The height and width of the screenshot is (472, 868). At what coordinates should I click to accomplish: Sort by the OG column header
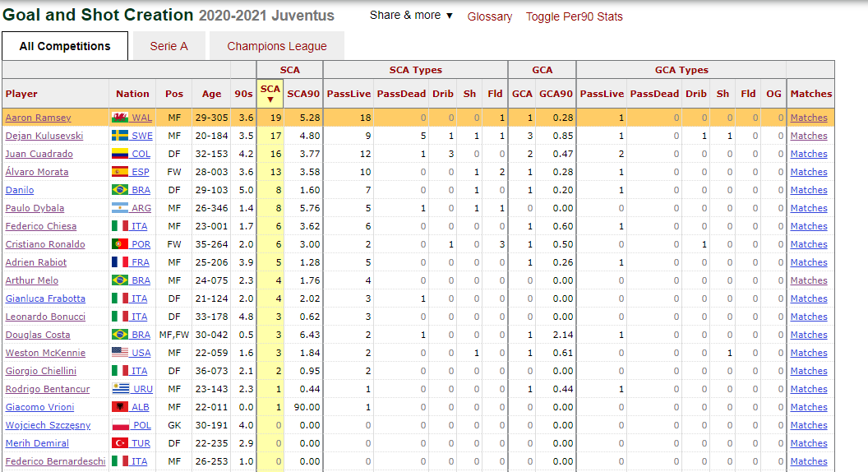click(x=774, y=94)
